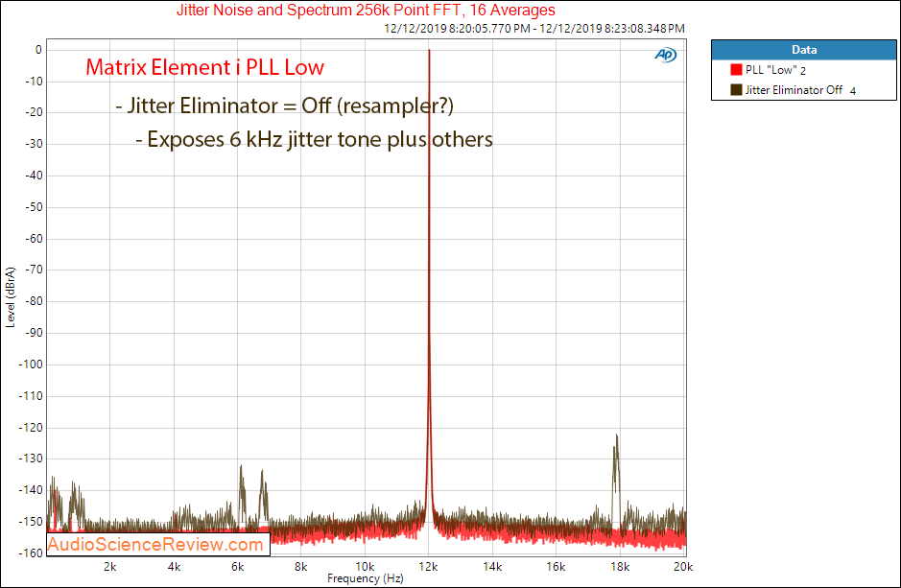The width and height of the screenshot is (901, 588).
Task: Click the -40 level tick label
Action: coord(34,176)
